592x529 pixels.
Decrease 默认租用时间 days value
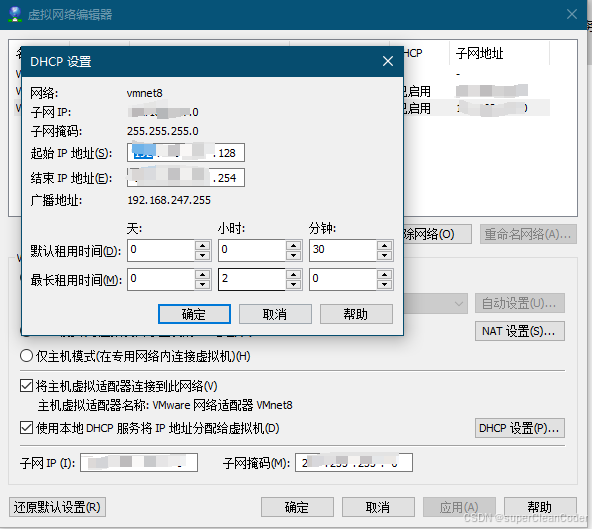point(203,256)
